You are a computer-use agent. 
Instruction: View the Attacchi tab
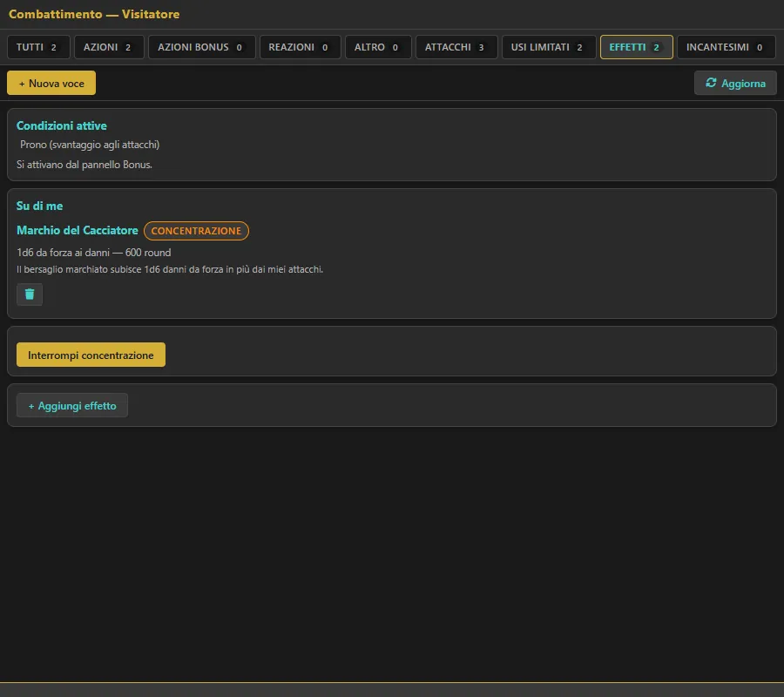click(x=456, y=47)
